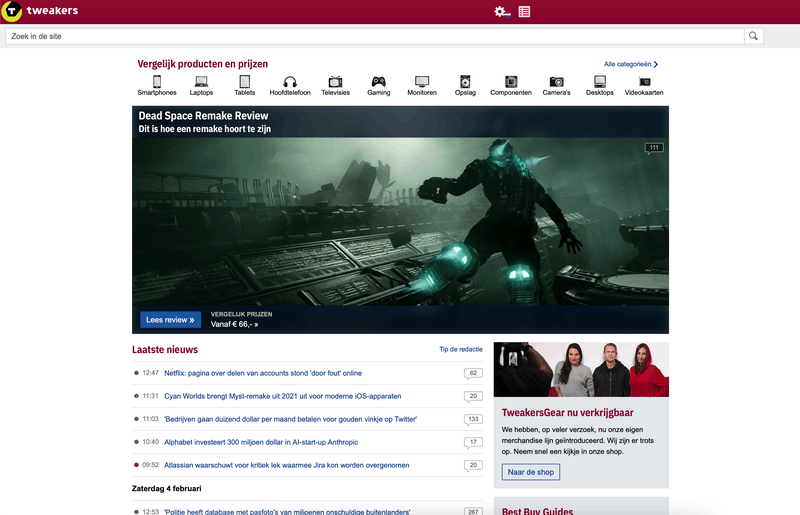The image size is (800, 515).
Task: Click the 12:47 timestamp on Netflix row
Action: coord(151,373)
